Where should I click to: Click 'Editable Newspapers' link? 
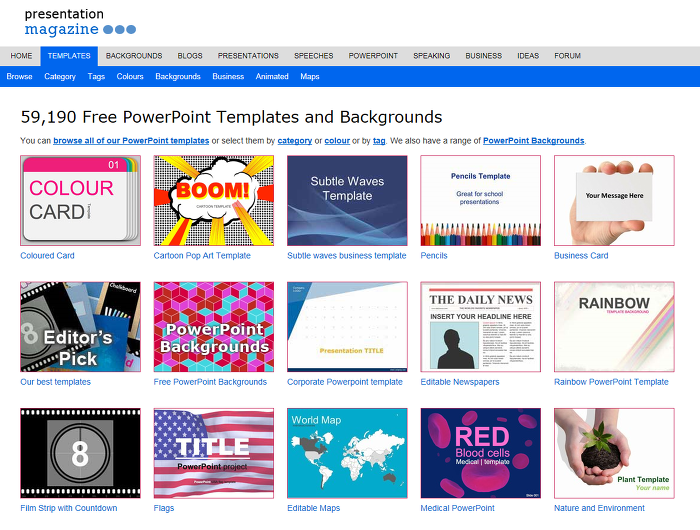coord(460,382)
